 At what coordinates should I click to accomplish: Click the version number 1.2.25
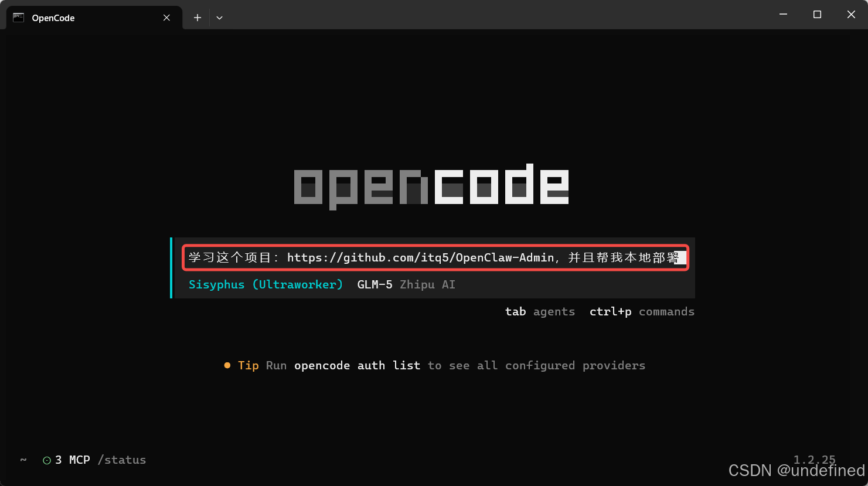click(x=814, y=460)
